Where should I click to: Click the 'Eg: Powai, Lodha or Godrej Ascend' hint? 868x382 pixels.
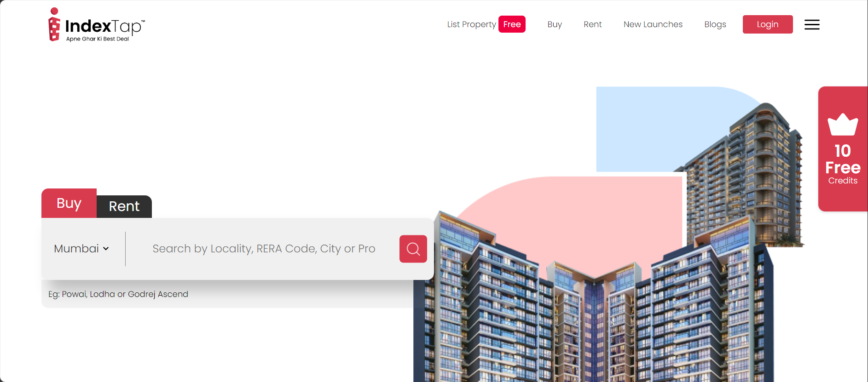[x=118, y=294]
